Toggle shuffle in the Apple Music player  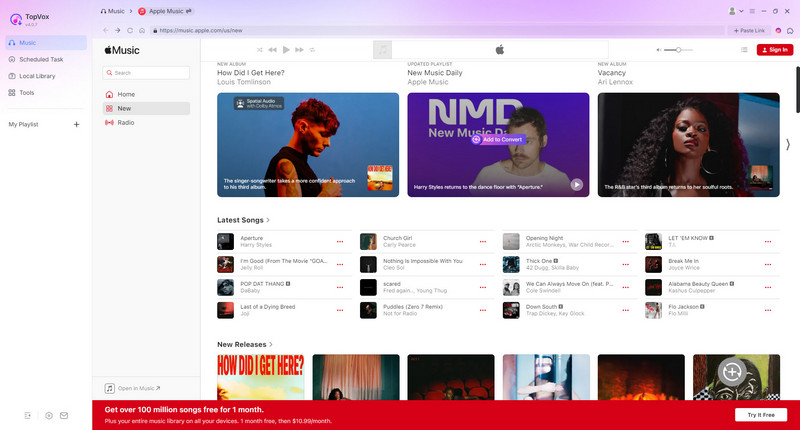pos(260,50)
